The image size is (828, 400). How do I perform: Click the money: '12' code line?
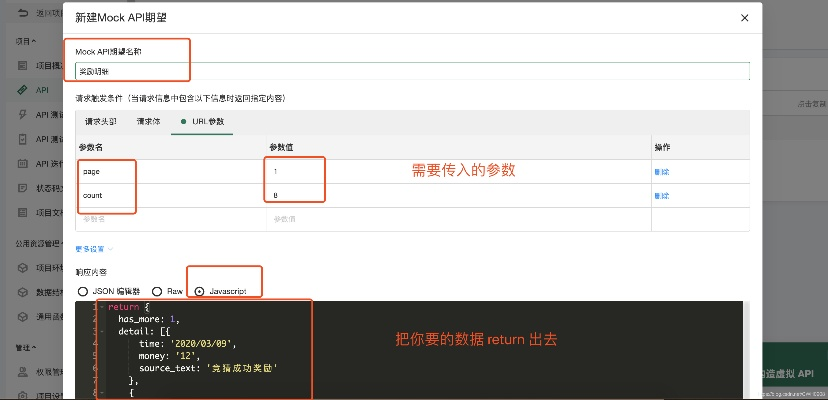pyautogui.click(x=170, y=356)
